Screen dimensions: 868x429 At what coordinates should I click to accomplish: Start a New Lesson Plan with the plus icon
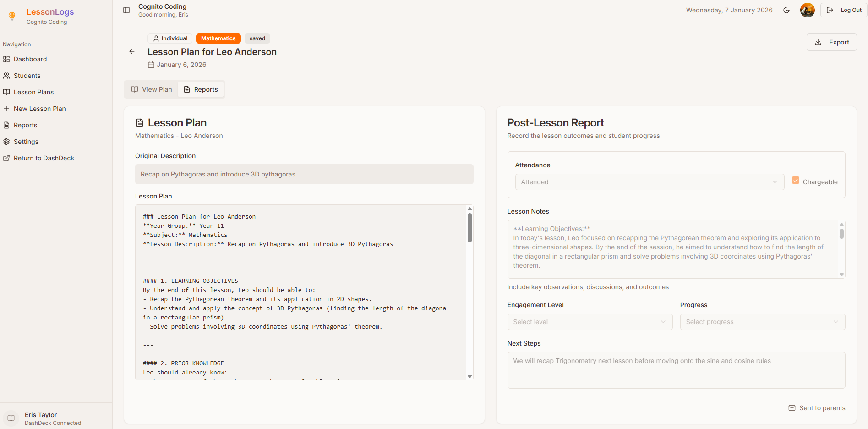(x=6, y=108)
